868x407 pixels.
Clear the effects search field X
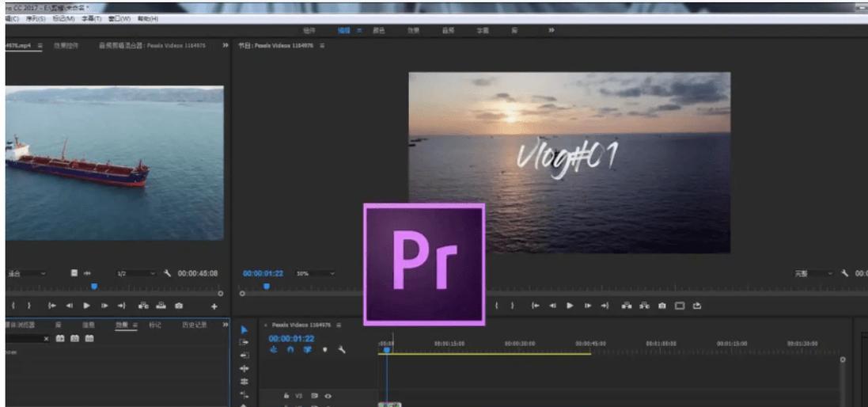46,339
